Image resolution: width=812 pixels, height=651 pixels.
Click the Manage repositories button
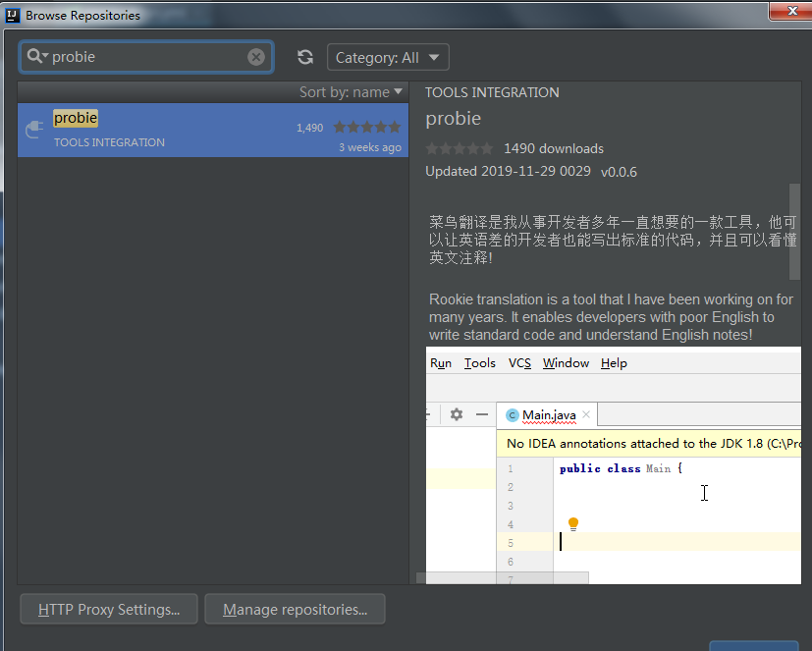tap(295, 609)
